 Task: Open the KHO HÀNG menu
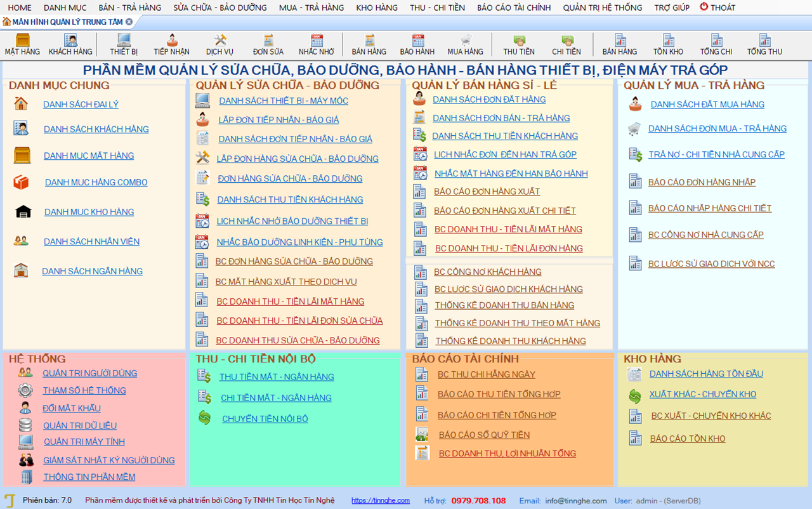coord(377,8)
